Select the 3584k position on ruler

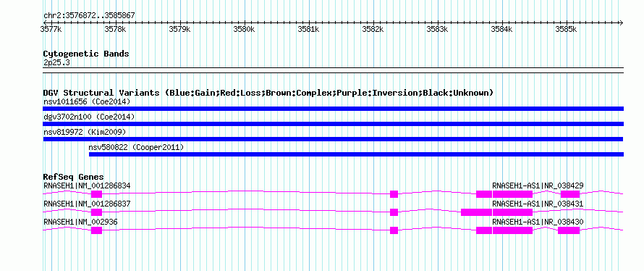click(x=502, y=29)
